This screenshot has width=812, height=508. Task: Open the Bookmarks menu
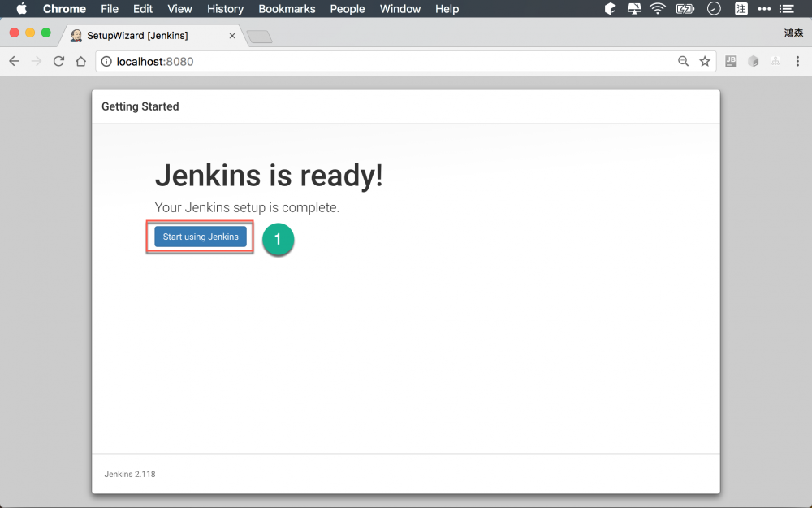point(287,9)
